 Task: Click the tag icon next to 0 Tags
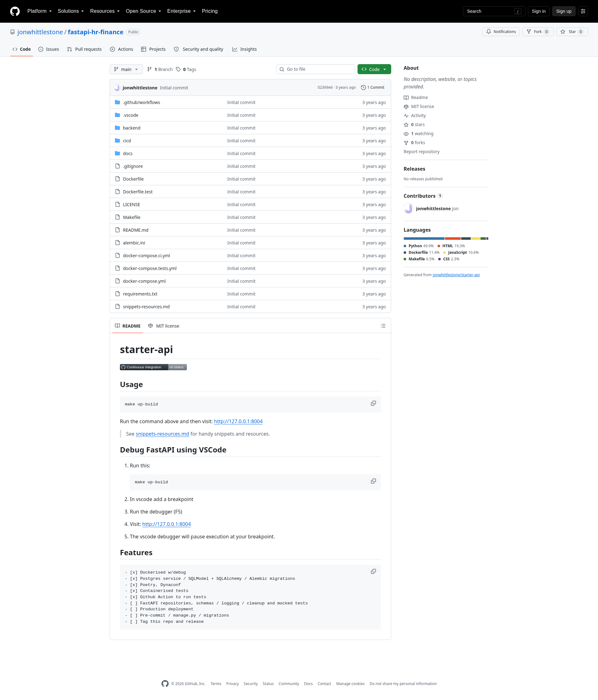pos(178,69)
